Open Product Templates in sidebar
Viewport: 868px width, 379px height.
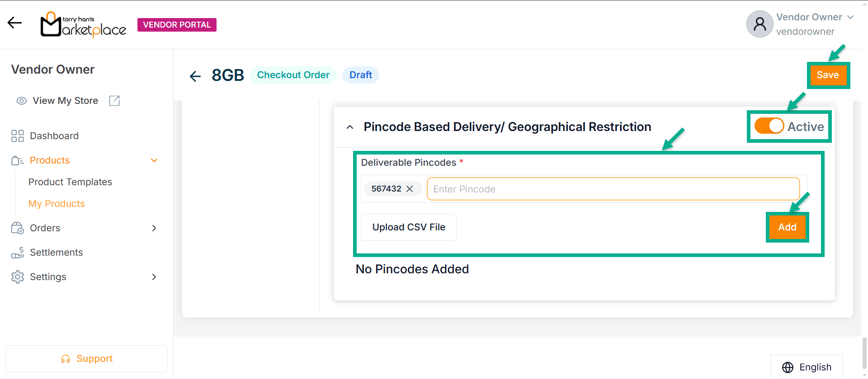click(70, 182)
